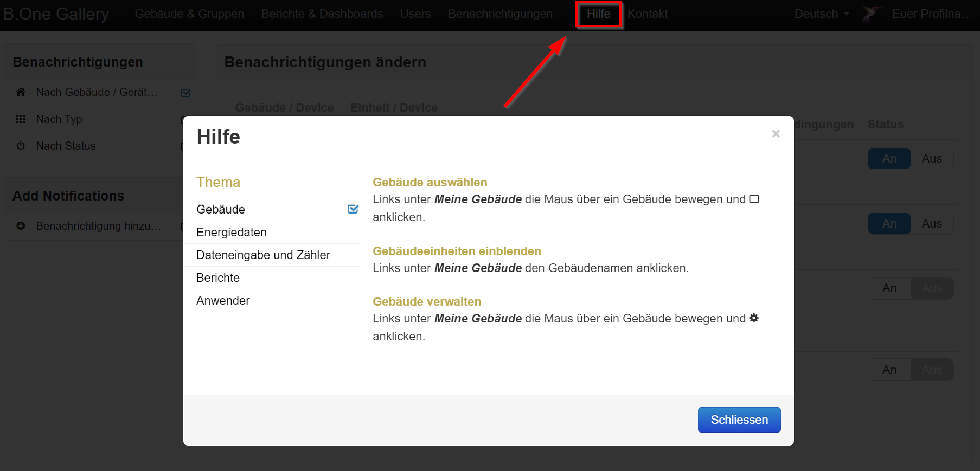Click the grid icon beside Nach Typ
The height and width of the screenshot is (471, 980).
tap(21, 119)
